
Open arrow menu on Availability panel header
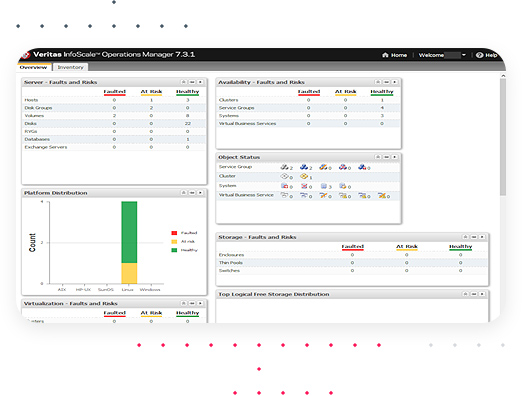(395, 82)
